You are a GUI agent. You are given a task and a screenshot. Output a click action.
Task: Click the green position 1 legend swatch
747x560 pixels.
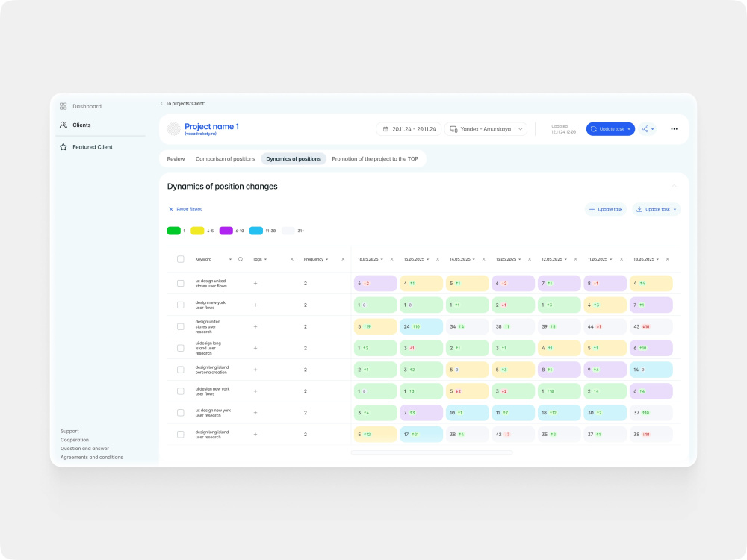[174, 231]
